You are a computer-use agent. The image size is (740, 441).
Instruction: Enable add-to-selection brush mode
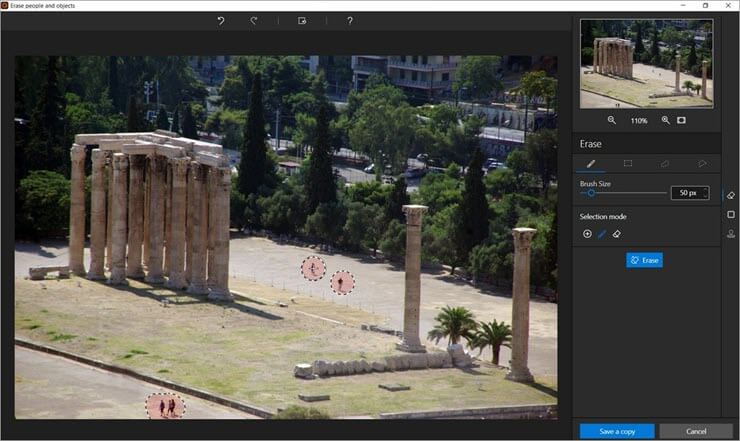(602, 234)
